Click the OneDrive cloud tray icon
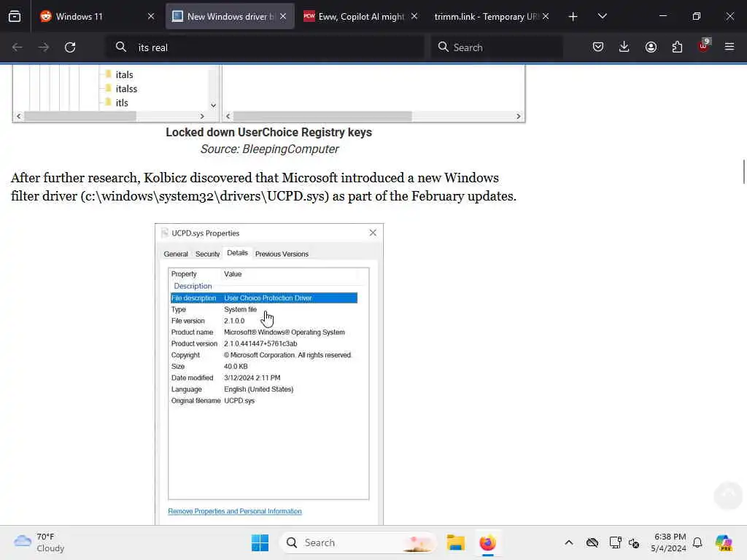This screenshot has width=747, height=560. [x=592, y=542]
